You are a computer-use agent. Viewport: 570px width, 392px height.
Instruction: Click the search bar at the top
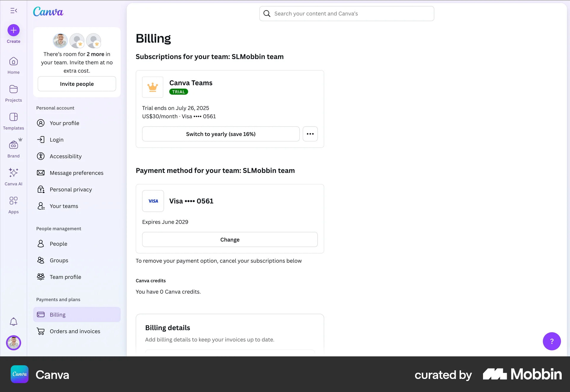[x=346, y=13]
